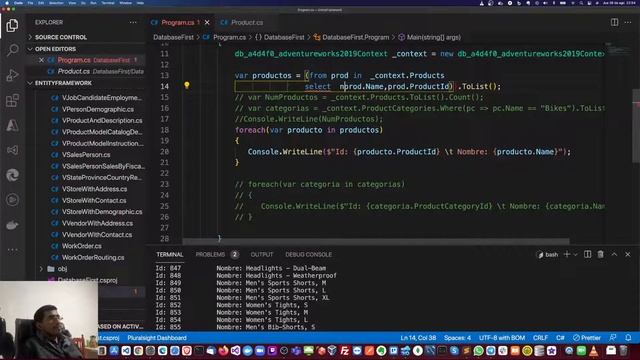Open Run and Debug view icon

click(x=12, y=76)
